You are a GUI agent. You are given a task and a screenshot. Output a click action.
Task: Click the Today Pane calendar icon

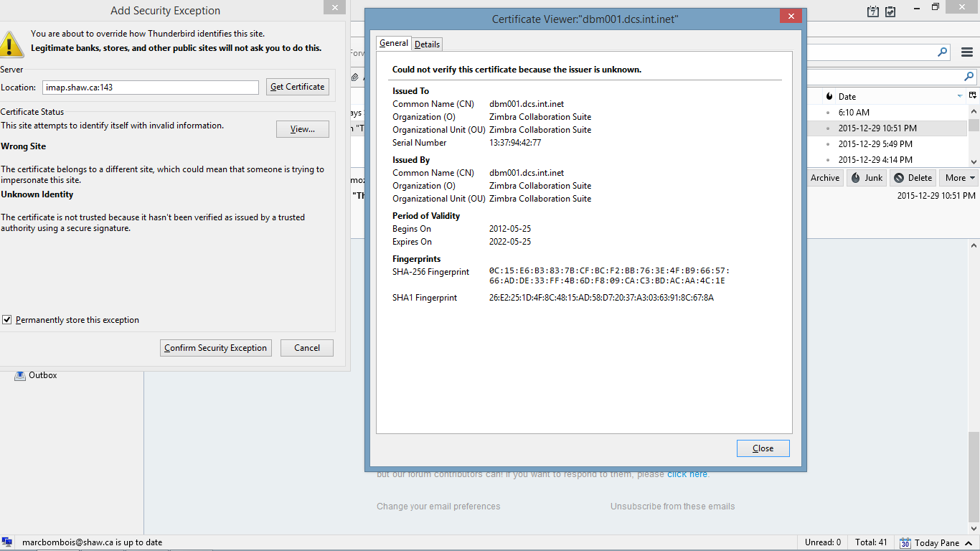(905, 543)
